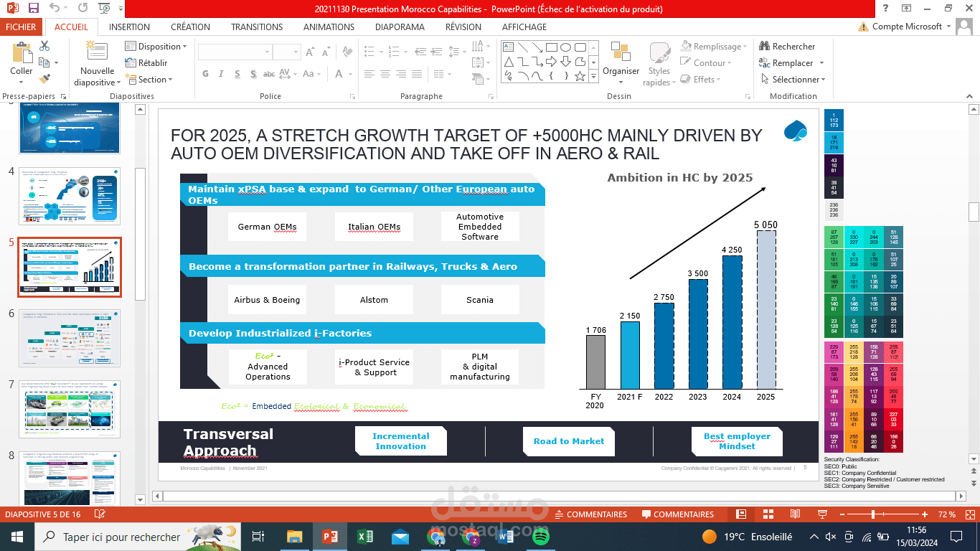The height and width of the screenshot is (551, 980).
Task: Click the Rétablir reset button
Action: [146, 63]
